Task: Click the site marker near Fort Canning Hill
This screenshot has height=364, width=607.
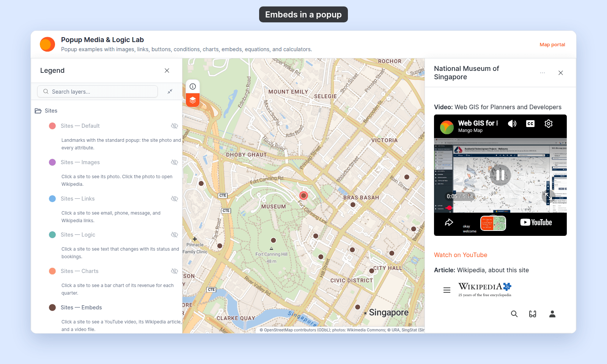Action: tap(273, 240)
